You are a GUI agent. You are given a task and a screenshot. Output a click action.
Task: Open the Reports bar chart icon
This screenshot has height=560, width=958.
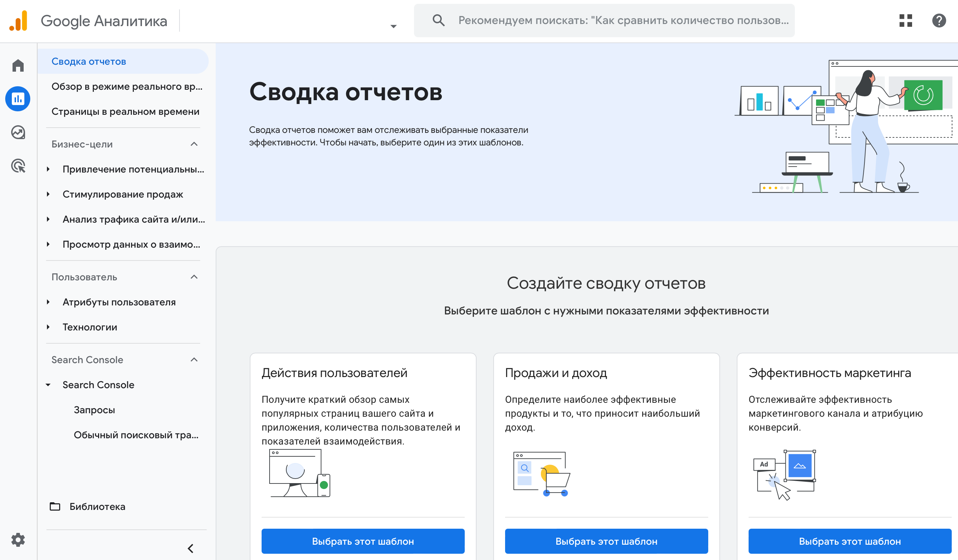pyautogui.click(x=18, y=99)
